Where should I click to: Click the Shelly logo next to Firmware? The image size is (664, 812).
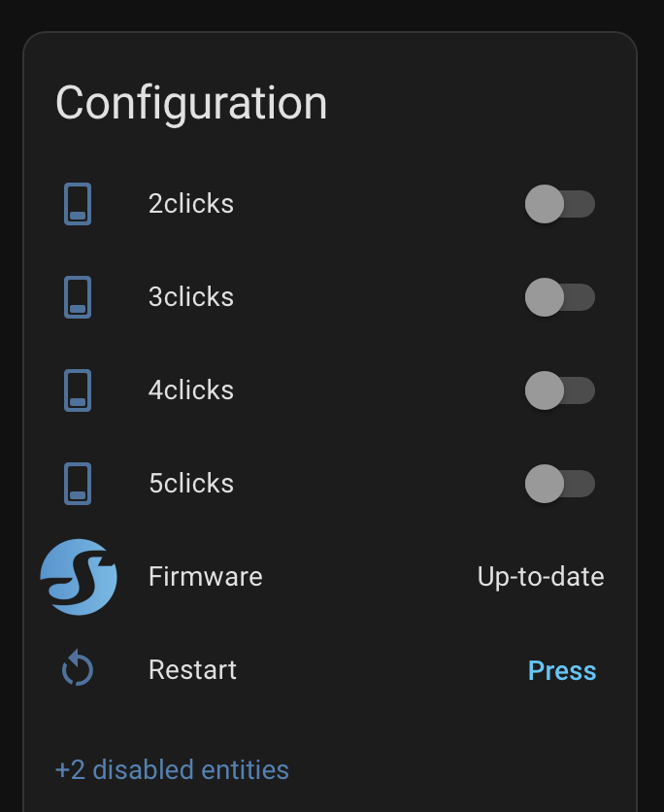pos(79,577)
